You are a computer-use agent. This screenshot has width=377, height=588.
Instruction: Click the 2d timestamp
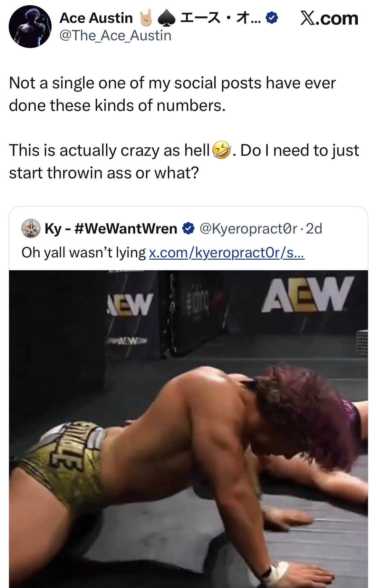pyautogui.click(x=314, y=229)
